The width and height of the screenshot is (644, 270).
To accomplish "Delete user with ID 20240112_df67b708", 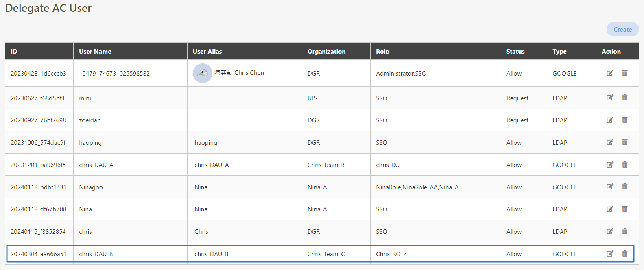I will point(624,209).
